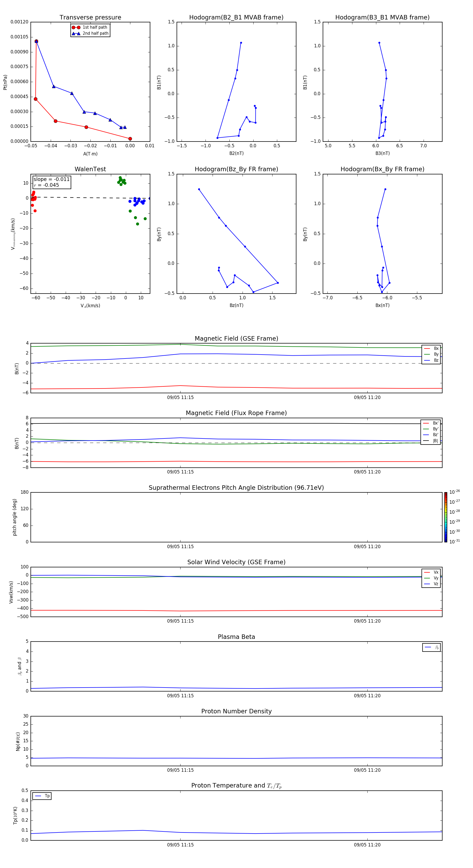
Task: Click the "Hodogram(Bx_By FR frame)" title
Action: 382,169
